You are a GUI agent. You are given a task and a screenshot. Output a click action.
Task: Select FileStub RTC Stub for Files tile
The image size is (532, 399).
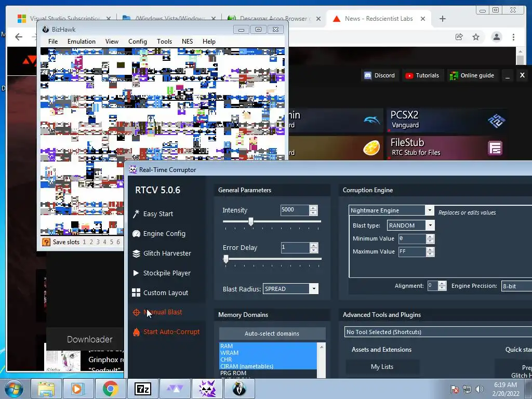(x=447, y=148)
